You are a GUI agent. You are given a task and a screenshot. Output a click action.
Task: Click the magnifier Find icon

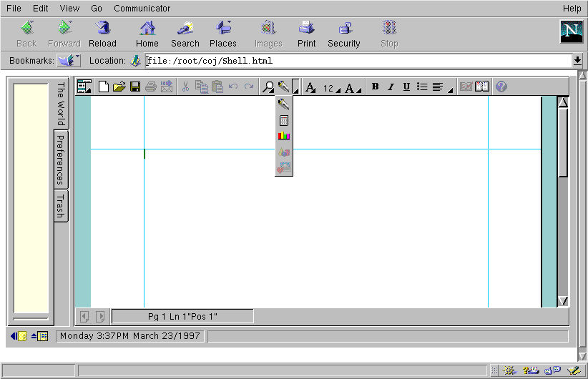point(268,87)
